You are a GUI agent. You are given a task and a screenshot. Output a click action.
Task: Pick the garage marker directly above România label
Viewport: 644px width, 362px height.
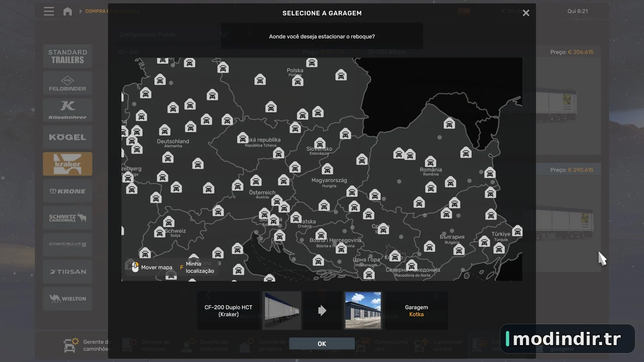pos(430,162)
